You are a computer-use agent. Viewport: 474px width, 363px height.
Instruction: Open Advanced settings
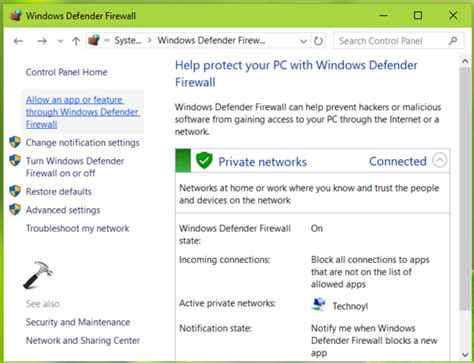click(x=63, y=210)
